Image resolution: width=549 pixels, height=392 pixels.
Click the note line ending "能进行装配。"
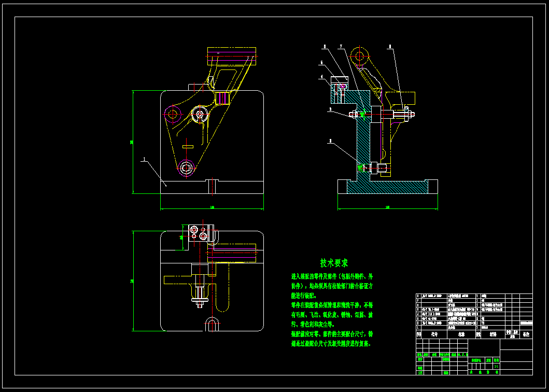coord(304,296)
